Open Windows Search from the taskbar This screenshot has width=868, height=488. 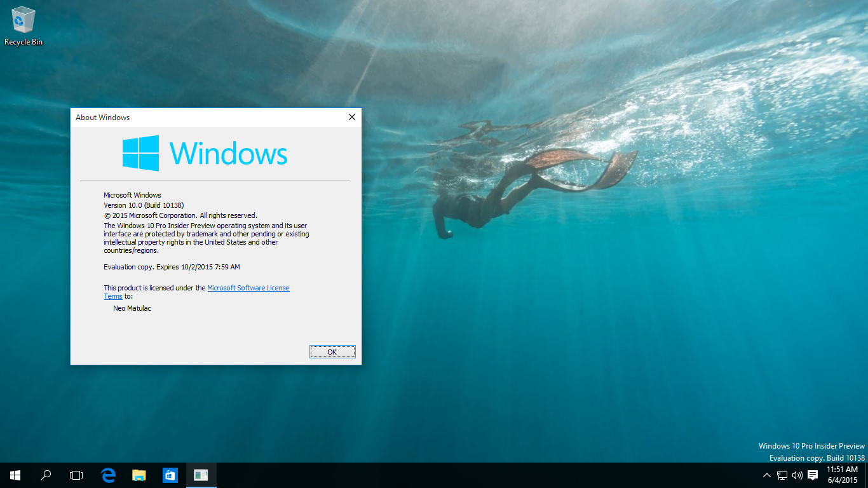coord(44,475)
